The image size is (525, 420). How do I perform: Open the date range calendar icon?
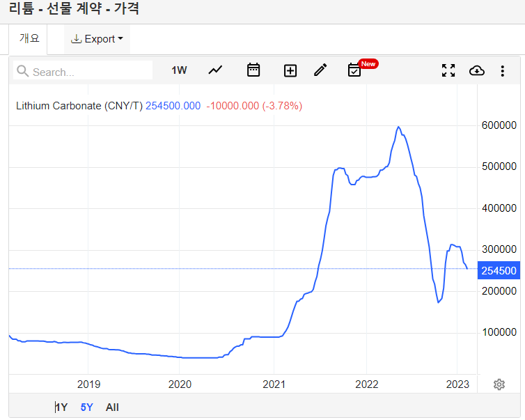click(x=253, y=70)
